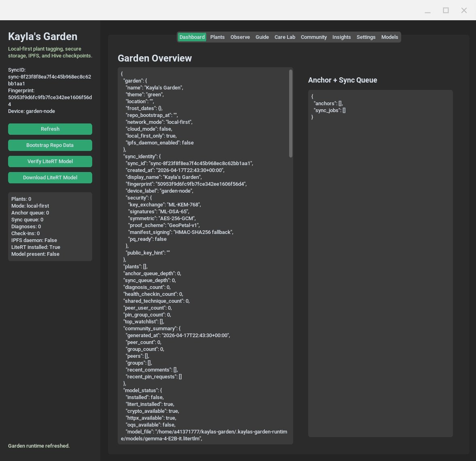
Task: Minimize the application window
Action: click(x=427, y=11)
